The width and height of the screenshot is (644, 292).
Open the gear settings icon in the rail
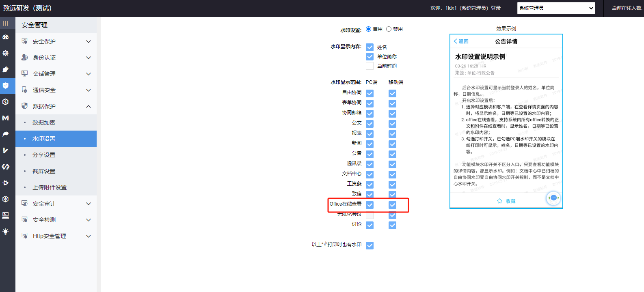[5, 53]
